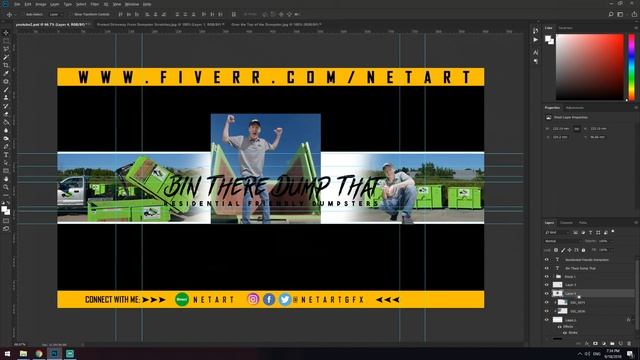Select the Dodge tool
The image size is (640, 360).
click(6, 139)
